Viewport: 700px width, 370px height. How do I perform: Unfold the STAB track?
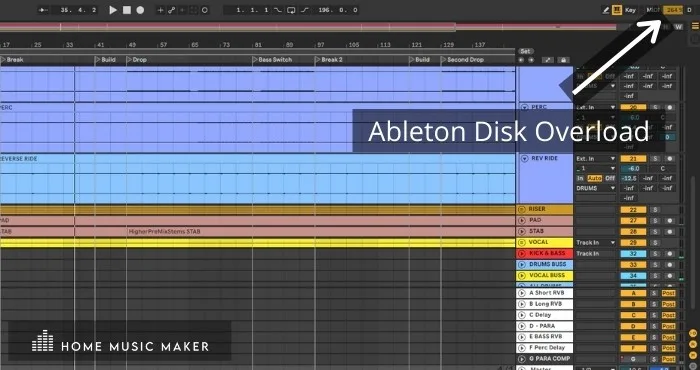pyautogui.click(x=521, y=231)
